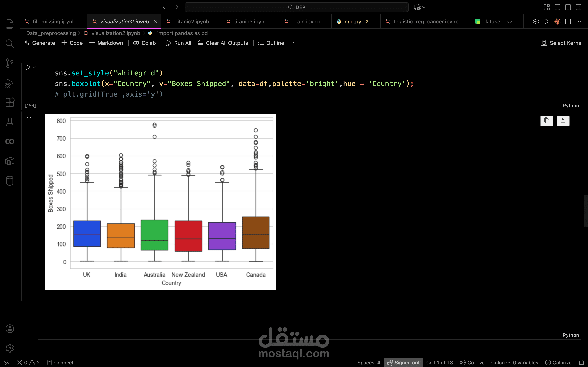Screen dimensions: 588x367
Task: Toggle the secondary side bar layout
Action: click(x=579, y=7)
